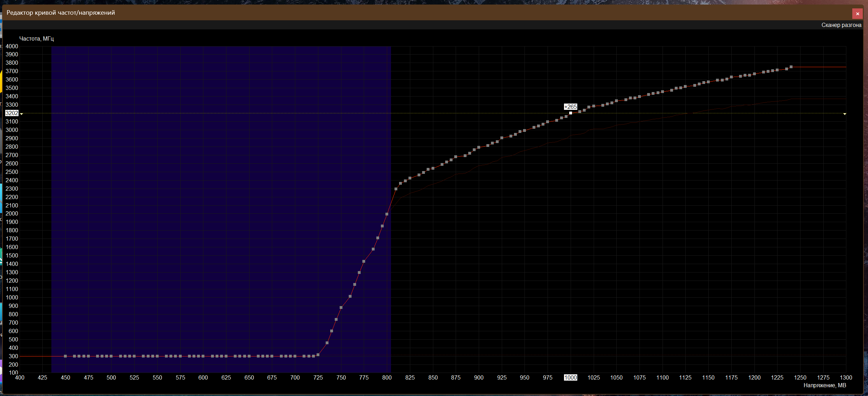Select the curve point at 725 mV where the rise begins
This screenshot has height=396, width=868.
tap(318, 355)
